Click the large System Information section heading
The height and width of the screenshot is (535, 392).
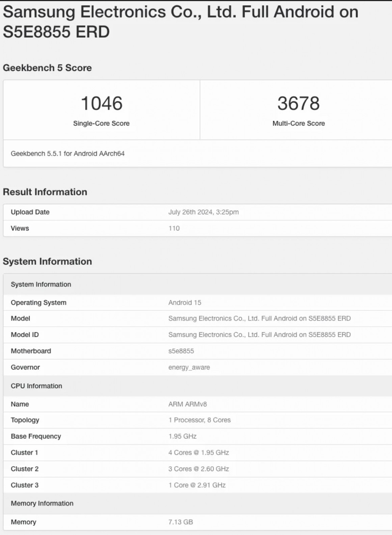pyautogui.click(x=47, y=262)
